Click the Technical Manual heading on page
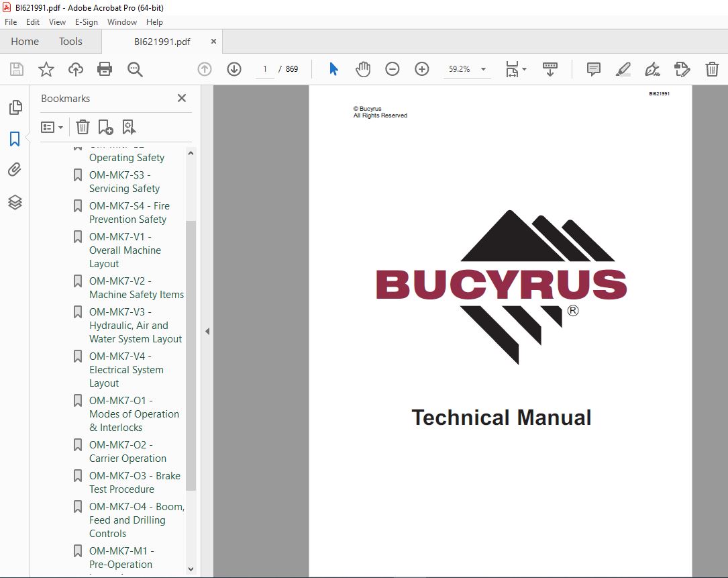The image size is (728, 578). coord(501,418)
